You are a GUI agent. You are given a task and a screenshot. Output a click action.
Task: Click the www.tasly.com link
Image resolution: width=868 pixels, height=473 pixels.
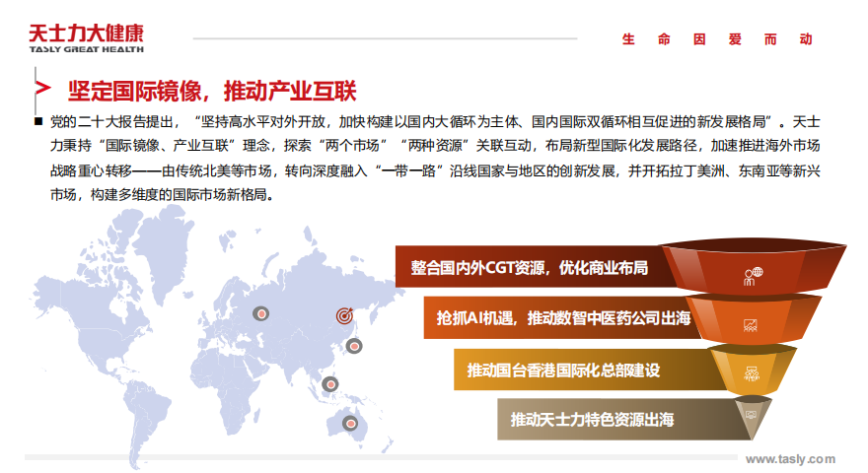pyautogui.click(x=790, y=458)
